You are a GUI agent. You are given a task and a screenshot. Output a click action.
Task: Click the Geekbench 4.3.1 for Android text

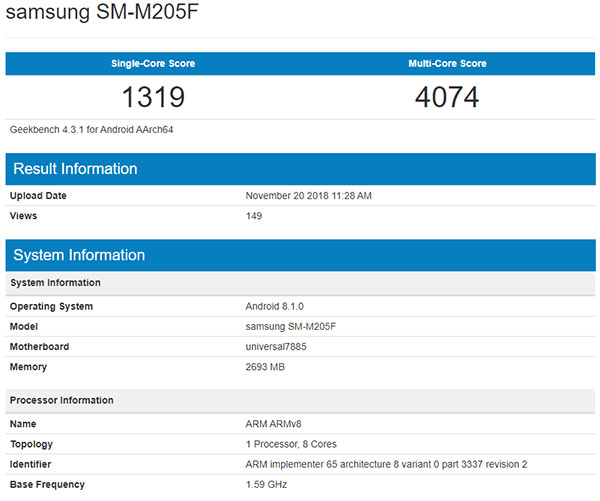point(84,129)
